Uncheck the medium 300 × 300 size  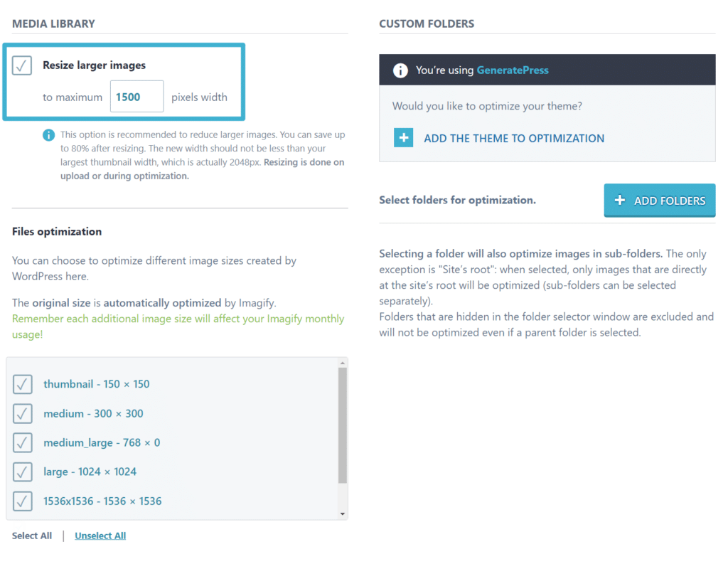(23, 413)
